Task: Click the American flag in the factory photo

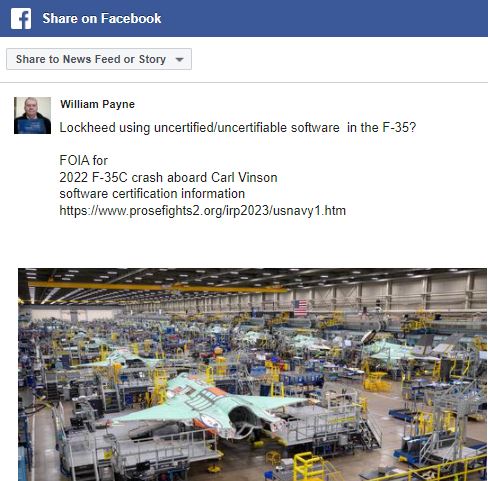Action: coord(300,307)
